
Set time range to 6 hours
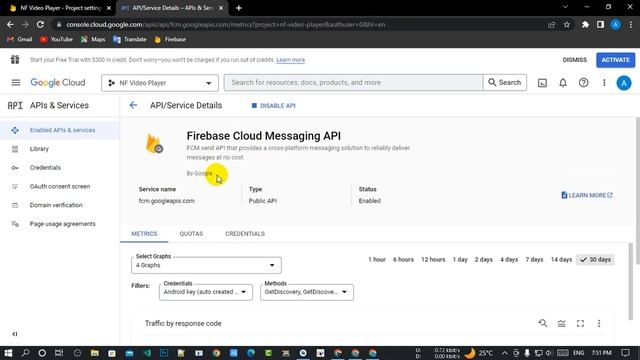(403, 260)
